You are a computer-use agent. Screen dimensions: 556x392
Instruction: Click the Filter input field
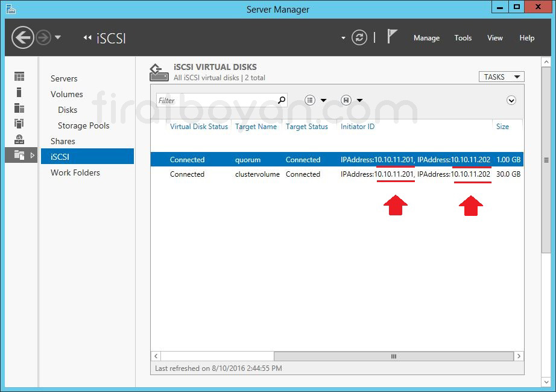pos(216,100)
